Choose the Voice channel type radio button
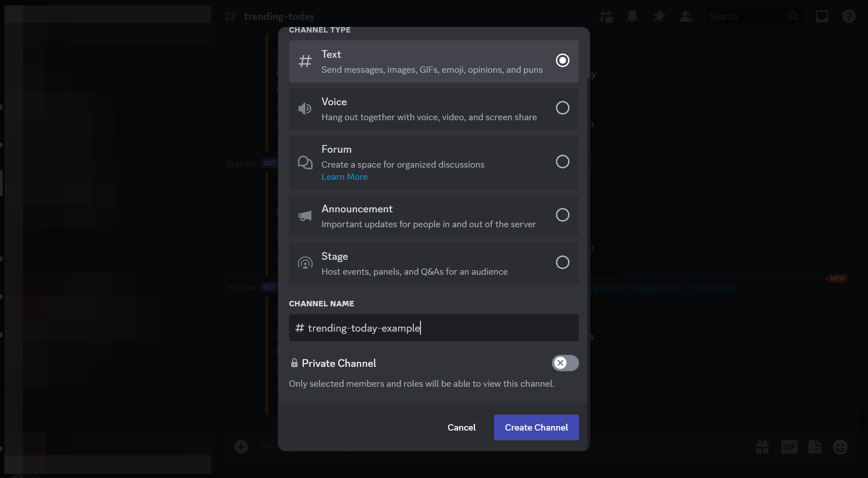Screen dimensions: 868x478 pyautogui.click(x=562, y=108)
